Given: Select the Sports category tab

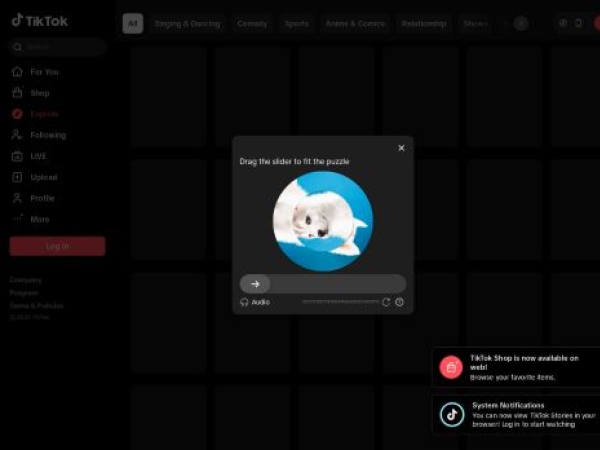Looking at the screenshot, I should click(297, 23).
